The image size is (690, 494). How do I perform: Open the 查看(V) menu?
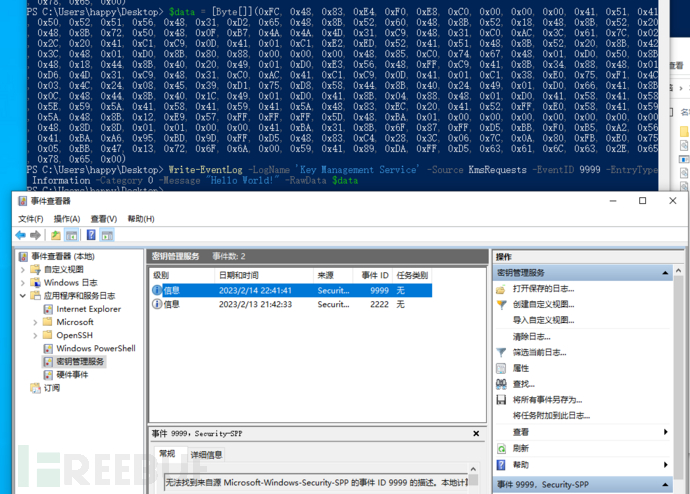(104, 219)
